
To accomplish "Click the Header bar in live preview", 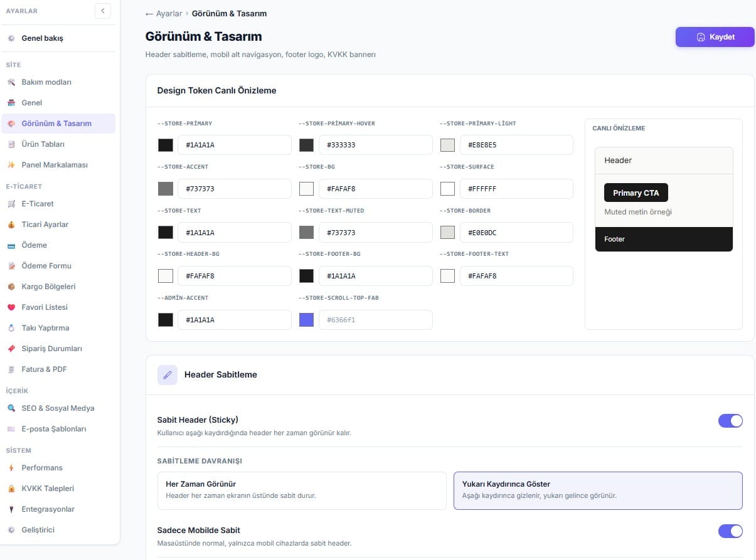I will (664, 161).
